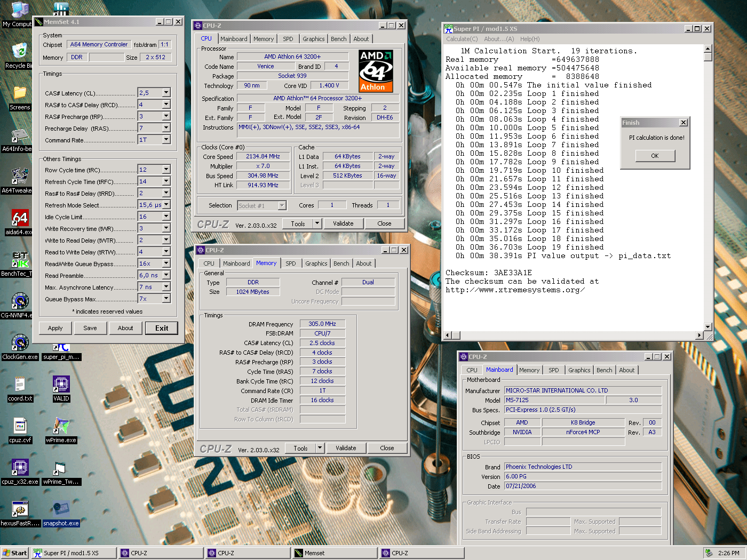Launch the BenchTec desktop shortcut
This screenshot has width=747, height=560.
click(19, 261)
